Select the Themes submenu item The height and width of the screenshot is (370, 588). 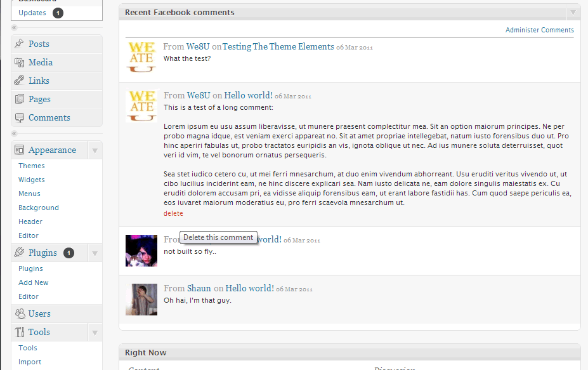coord(32,166)
